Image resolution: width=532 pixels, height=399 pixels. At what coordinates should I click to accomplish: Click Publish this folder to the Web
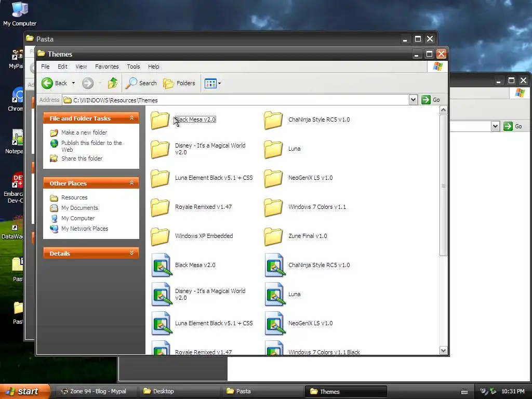click(91, 146)
